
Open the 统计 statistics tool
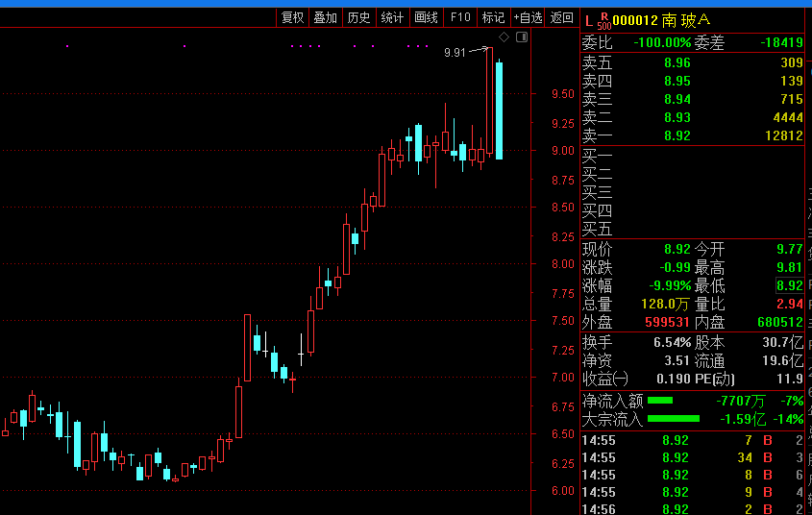tap(392, 17)
